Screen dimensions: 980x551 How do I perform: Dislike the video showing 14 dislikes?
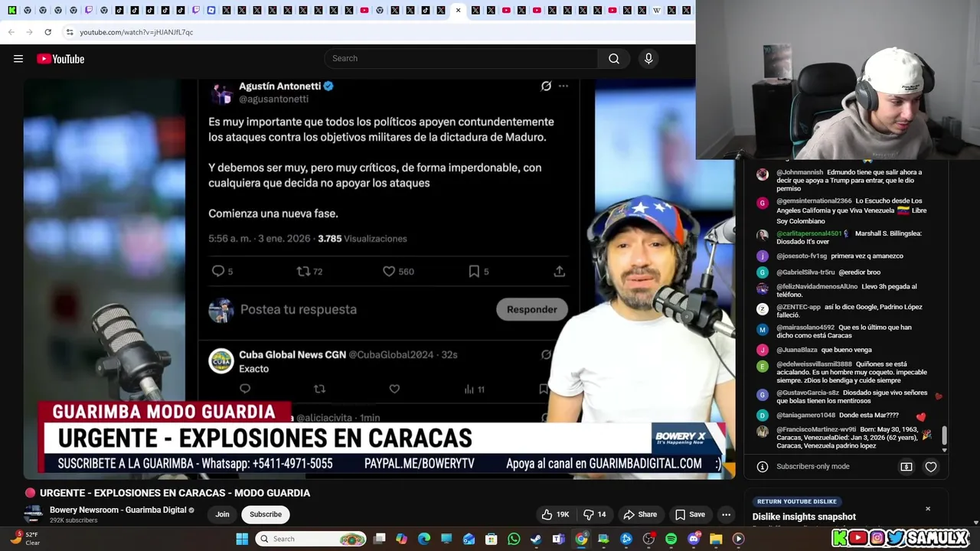pyautogui.click(x=594, y=514)
